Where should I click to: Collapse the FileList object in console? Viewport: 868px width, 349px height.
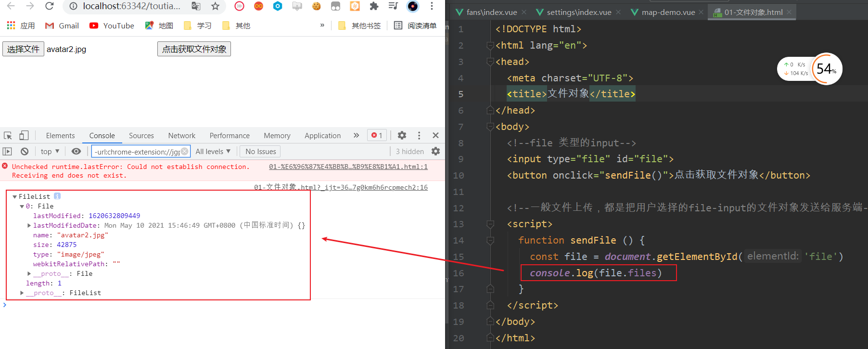(x=15, y=196)
